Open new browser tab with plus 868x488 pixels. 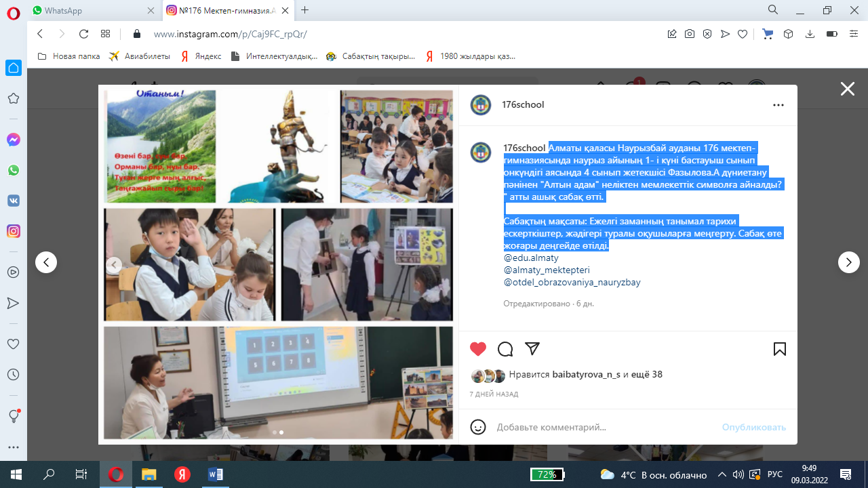coord(305,10)
